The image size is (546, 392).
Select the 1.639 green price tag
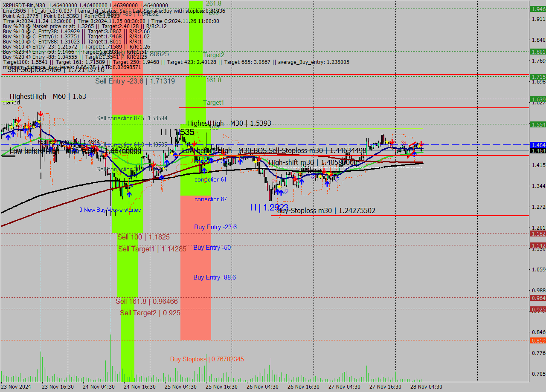(538, 99)
